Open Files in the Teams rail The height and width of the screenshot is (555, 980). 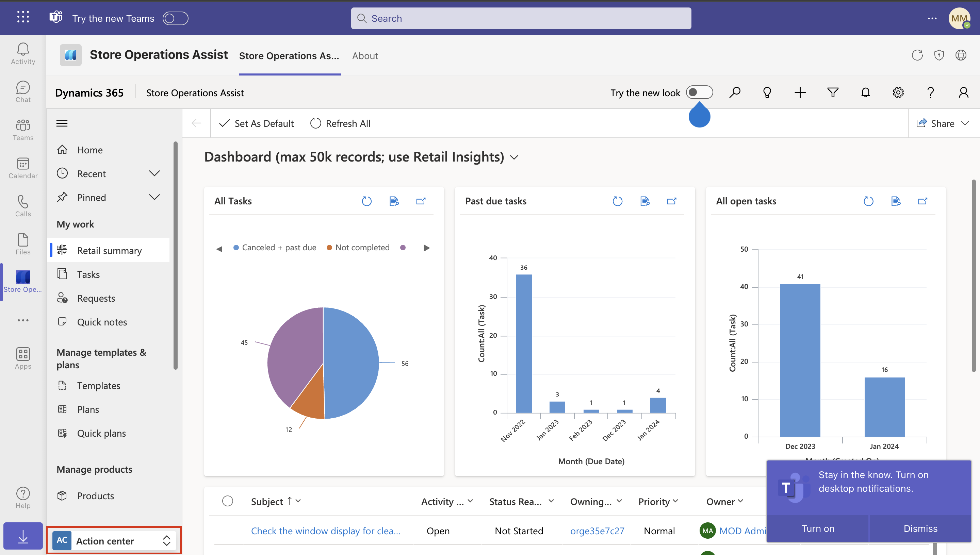click(23, 244)
